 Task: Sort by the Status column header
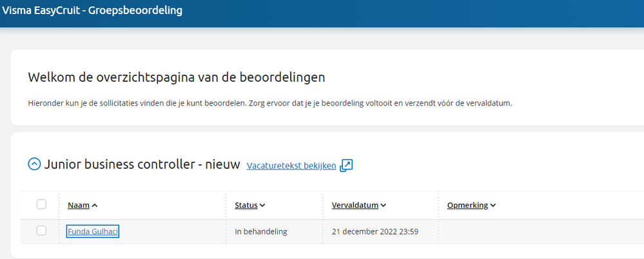point(249,206)
